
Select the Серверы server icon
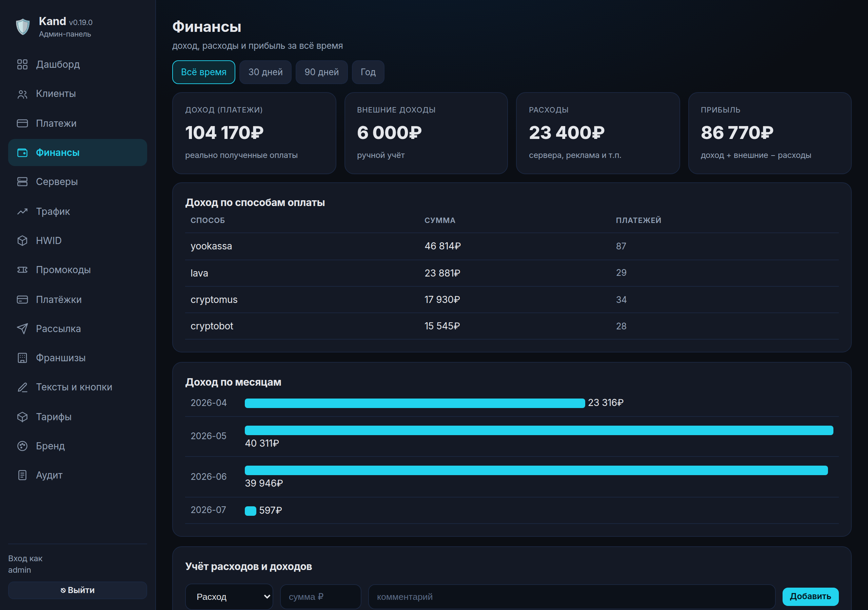click(x=22, y=182)
